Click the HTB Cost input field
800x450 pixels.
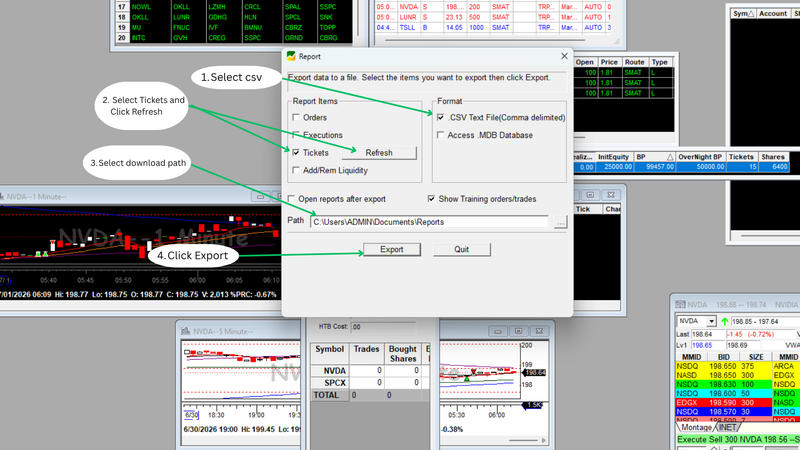pos(383,327)
